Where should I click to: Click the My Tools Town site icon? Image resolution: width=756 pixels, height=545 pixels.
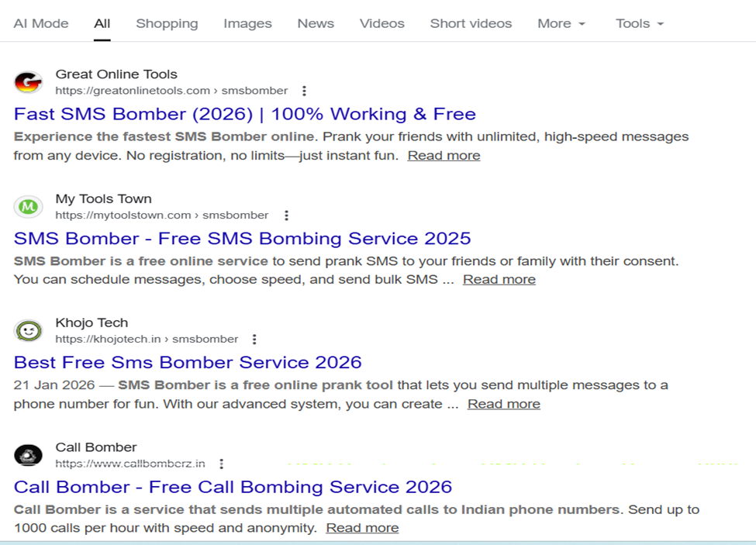click(x=29, y=207)
